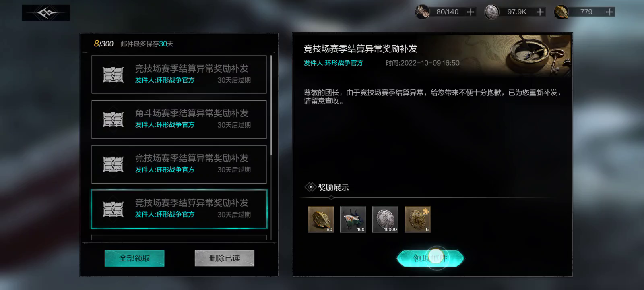Screen dimensions: 644x290
Task: Add gold via plus next to 779
Action: 610,12
